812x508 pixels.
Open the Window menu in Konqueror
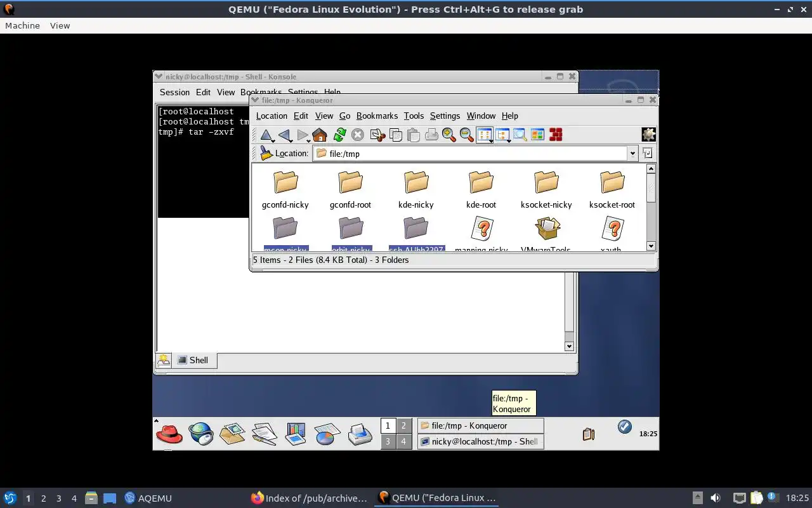coord(481,116)
